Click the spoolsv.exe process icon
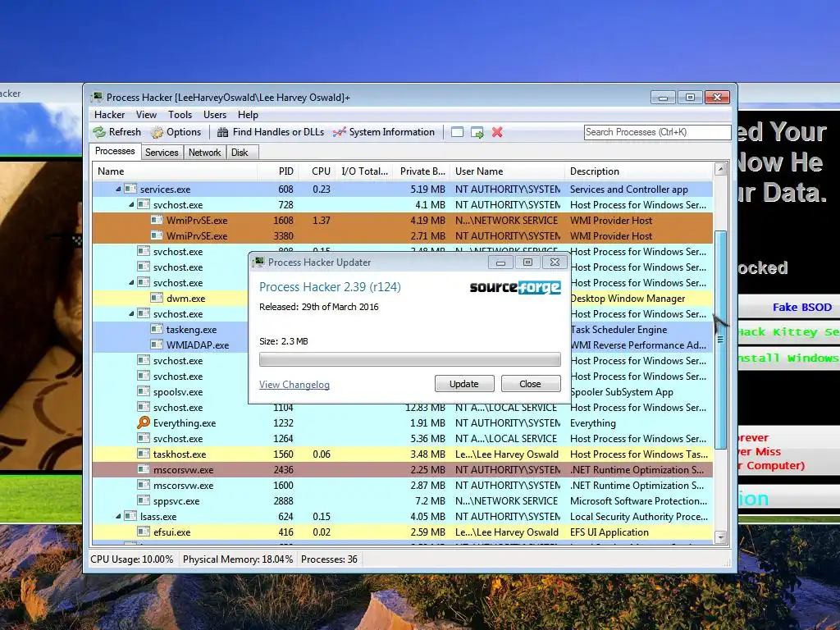Viewport: 840px width, 630px height. pos(143,391)
